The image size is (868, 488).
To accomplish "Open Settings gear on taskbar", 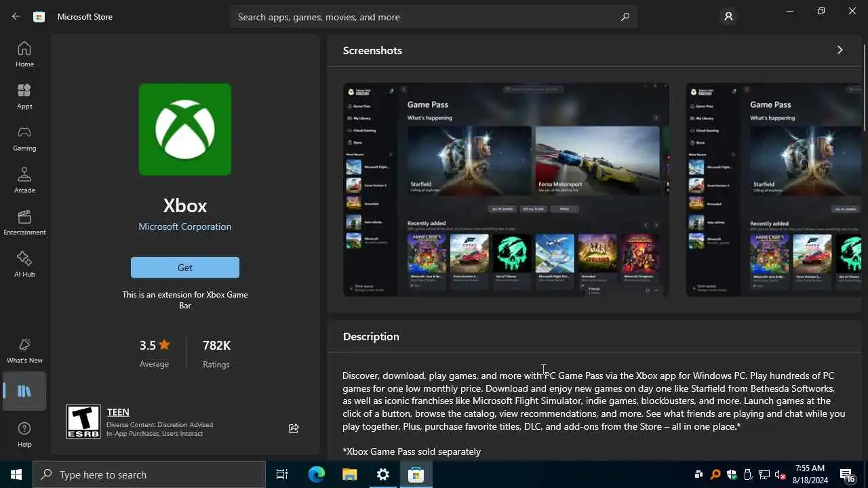I will tap(383, 474).
